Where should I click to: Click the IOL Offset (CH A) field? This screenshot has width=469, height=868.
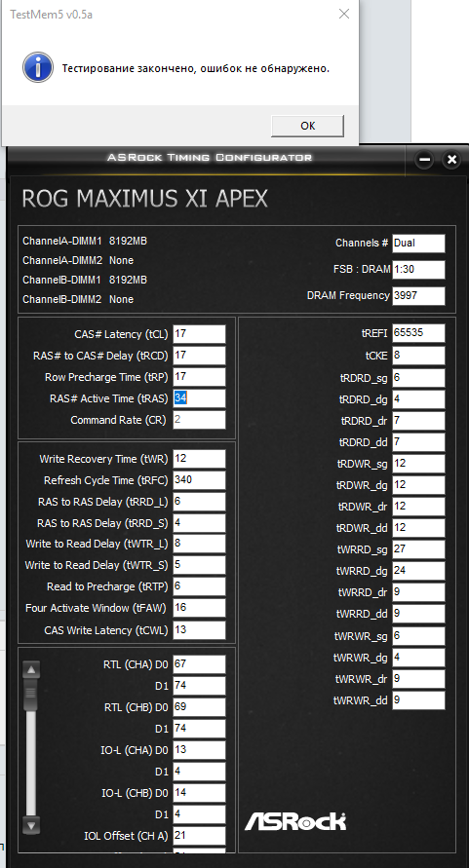(x=199, y=835)
